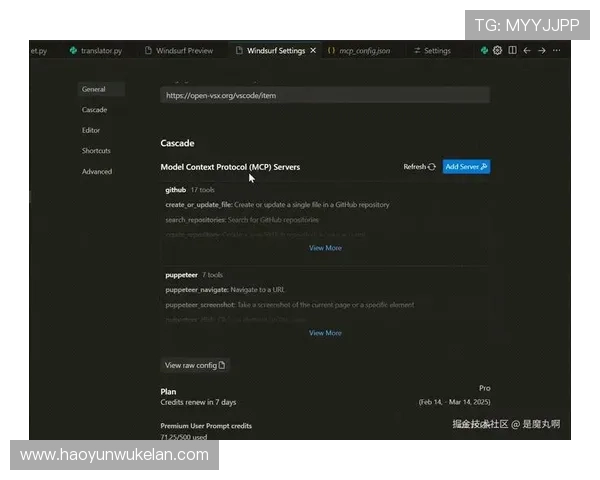Close the Windsurf Settings tab
This screenshot has height=480, width=600.
(313, 50)
